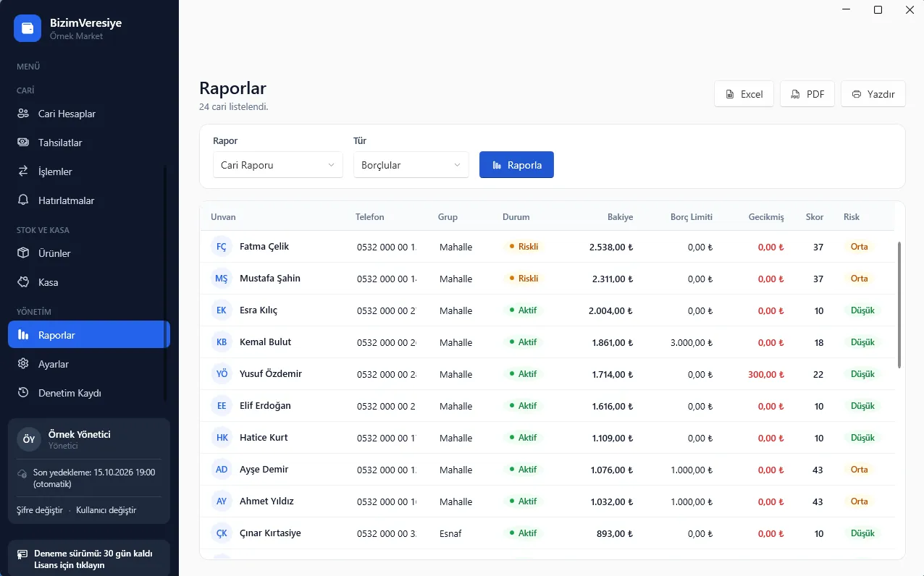
Task: Click the Hatırlatmalar bell icon
Action: pos(23,200)
